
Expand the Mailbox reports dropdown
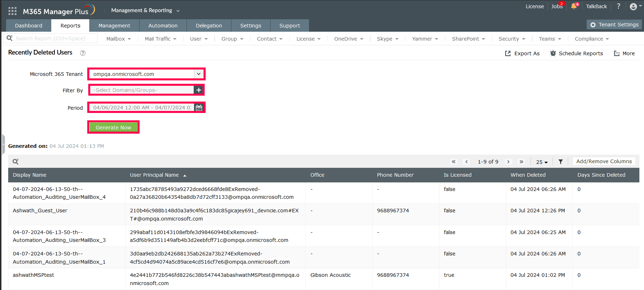[119, 39]
